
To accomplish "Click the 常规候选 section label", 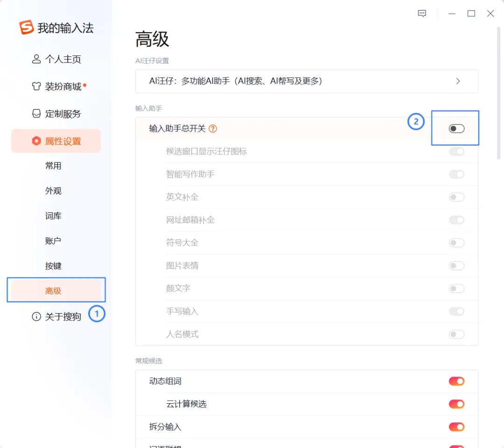I will click(x=148, y=361).
